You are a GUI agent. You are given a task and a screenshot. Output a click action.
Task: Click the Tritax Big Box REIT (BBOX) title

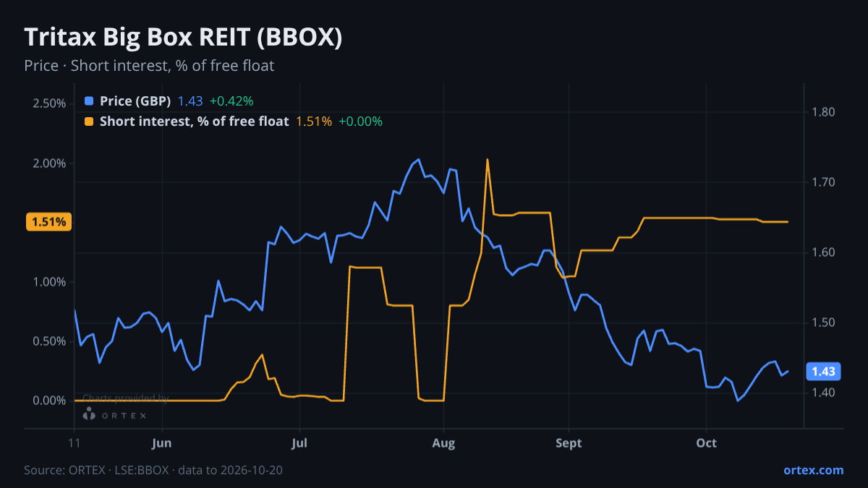coord(183,38)
